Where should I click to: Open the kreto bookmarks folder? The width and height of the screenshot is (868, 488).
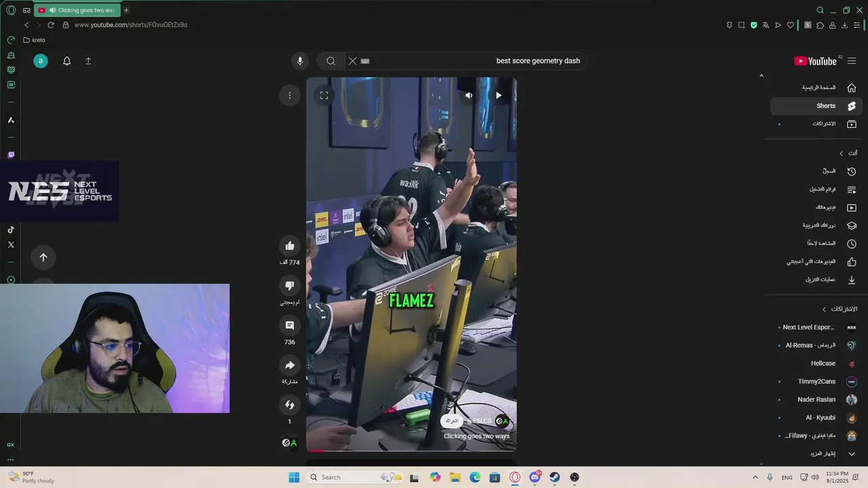pos(34,40)
